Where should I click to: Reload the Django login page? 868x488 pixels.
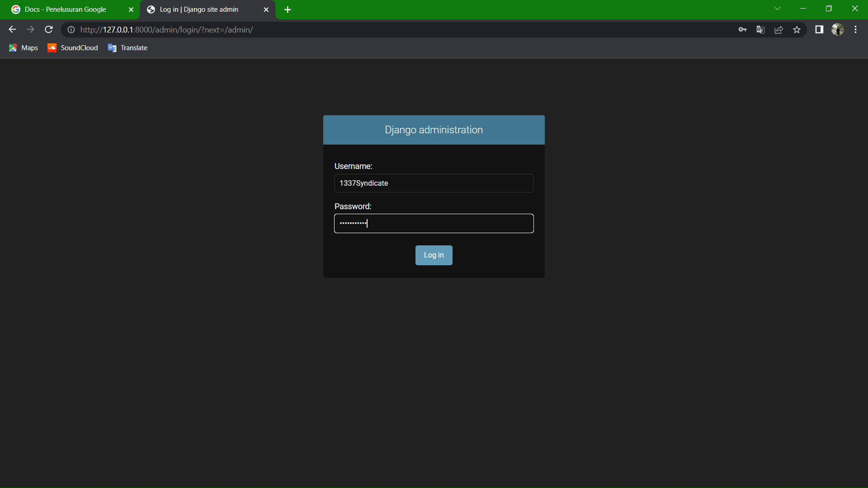pyautogui.click(x=49, y=30)
